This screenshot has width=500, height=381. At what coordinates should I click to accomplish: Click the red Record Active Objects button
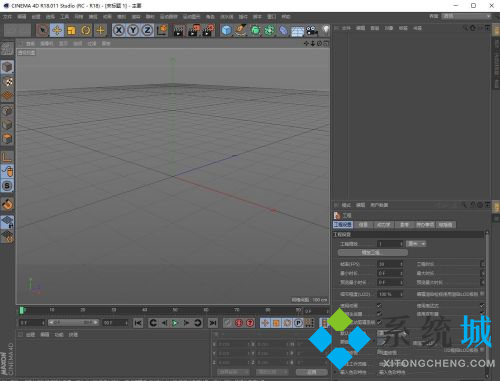(x=239, y=323)
